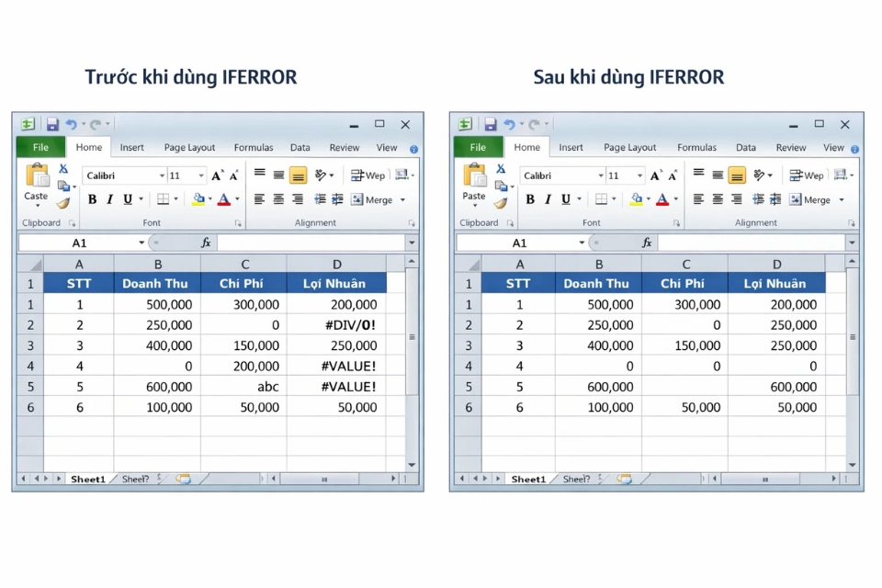Switch to the Formulas ribbon tab

[254, 147]
